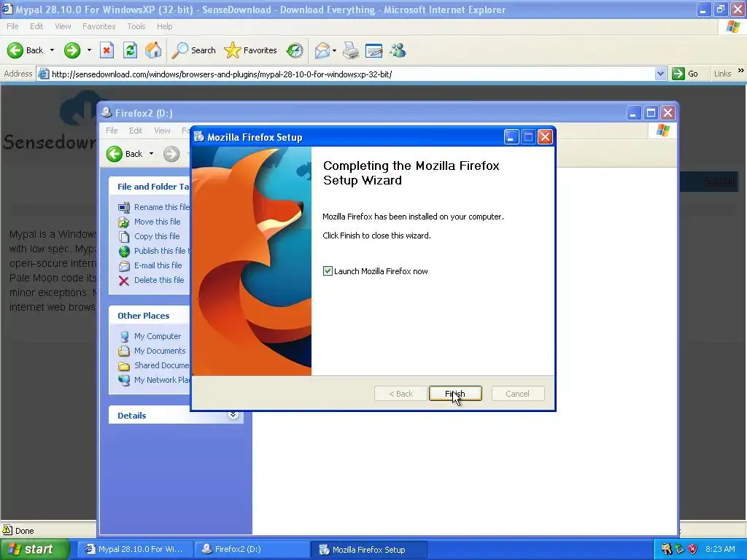Open IE Favorites menu
This screenshot has height=560, width=747.
[99, 26]
